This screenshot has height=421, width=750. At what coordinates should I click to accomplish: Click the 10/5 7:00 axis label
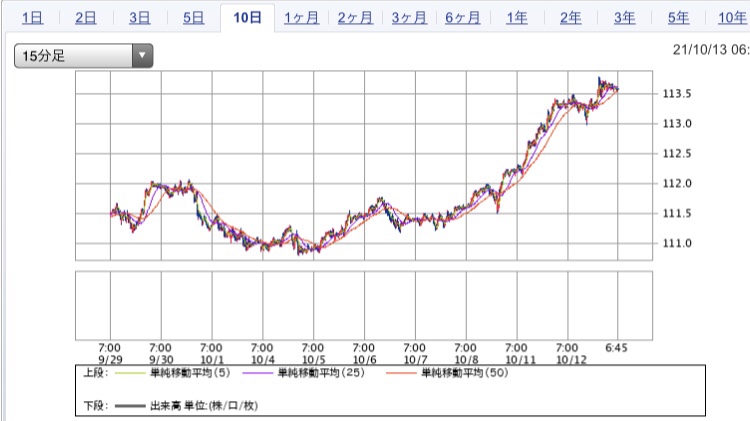point(313,354)
